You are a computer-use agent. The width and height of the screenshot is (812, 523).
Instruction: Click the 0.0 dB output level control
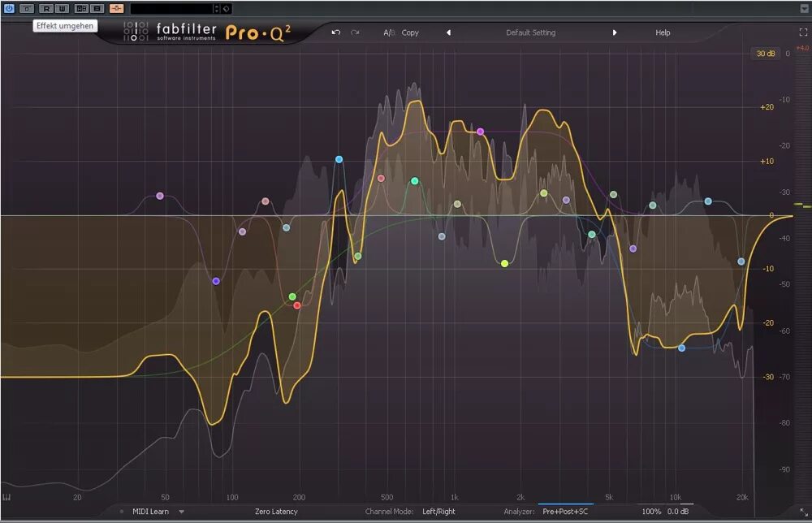[x=678, y=512]
